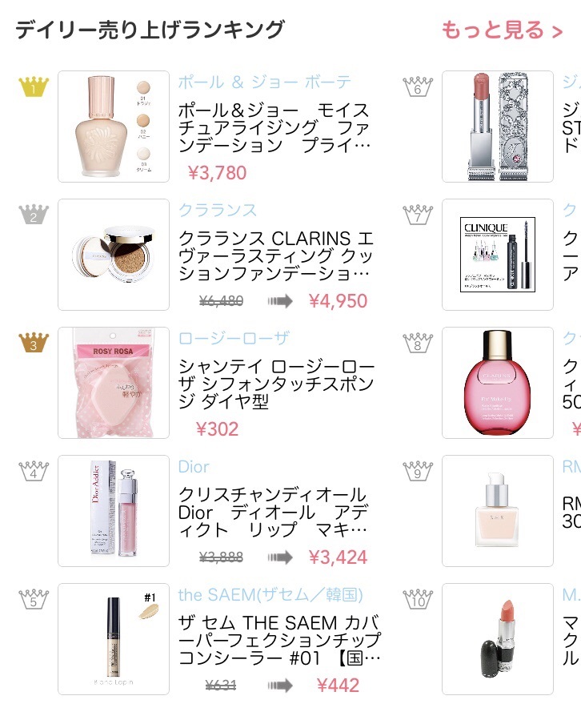View the Clinique mascara product thumbnail
Screen dimensions: 581x728
498,255
